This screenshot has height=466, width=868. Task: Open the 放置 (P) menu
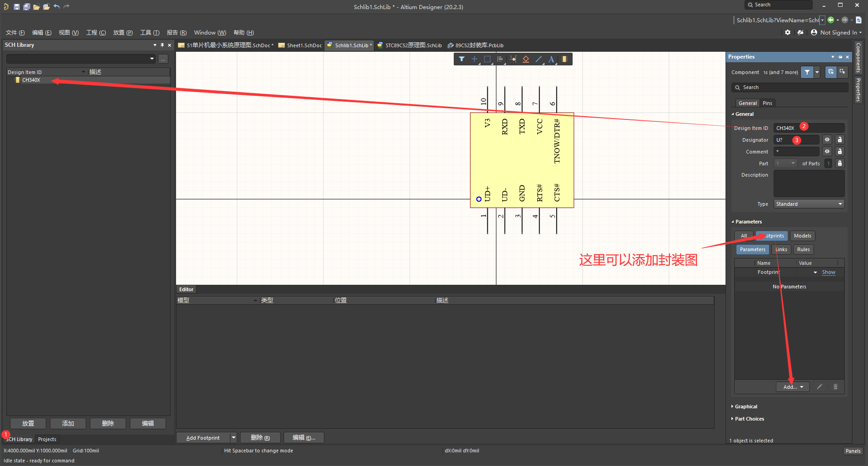point(123,33)
